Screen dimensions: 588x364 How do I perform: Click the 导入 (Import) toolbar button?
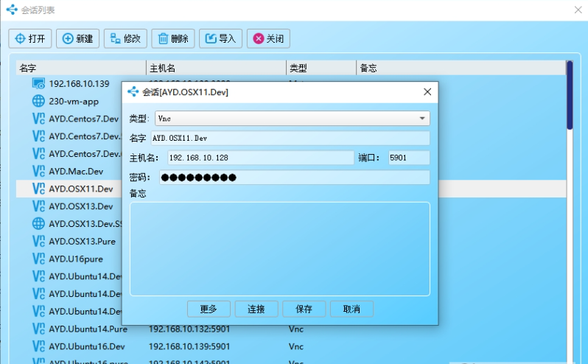(220, 38)
